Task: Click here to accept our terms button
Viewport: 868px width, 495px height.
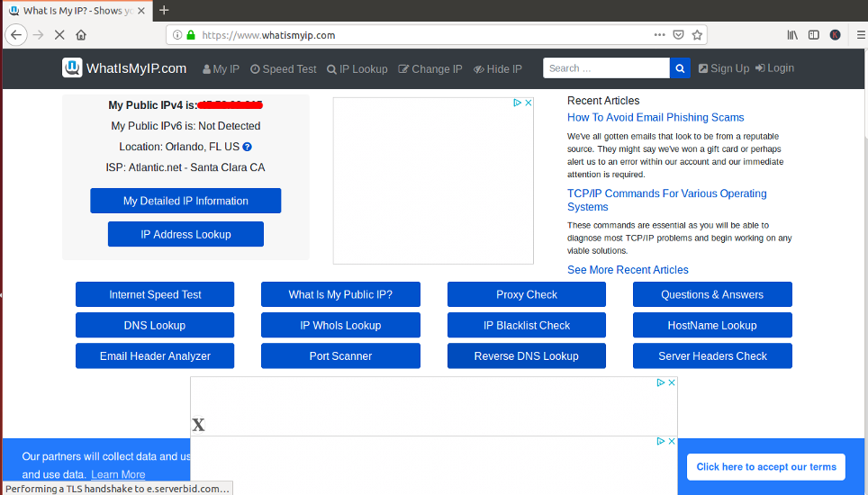Action: (766, 467)
